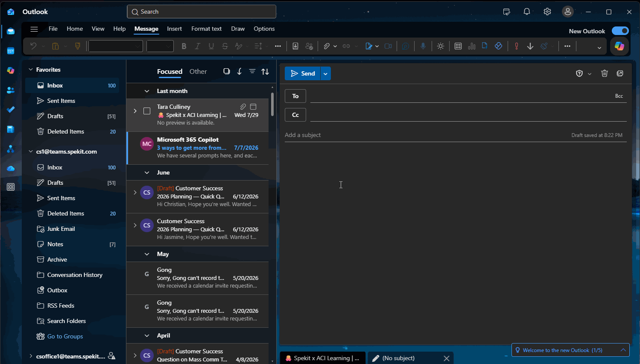Tick the checkbox on Tara Culliney's email
Viewport: 640px width, 364px height.
pos(147,111)
